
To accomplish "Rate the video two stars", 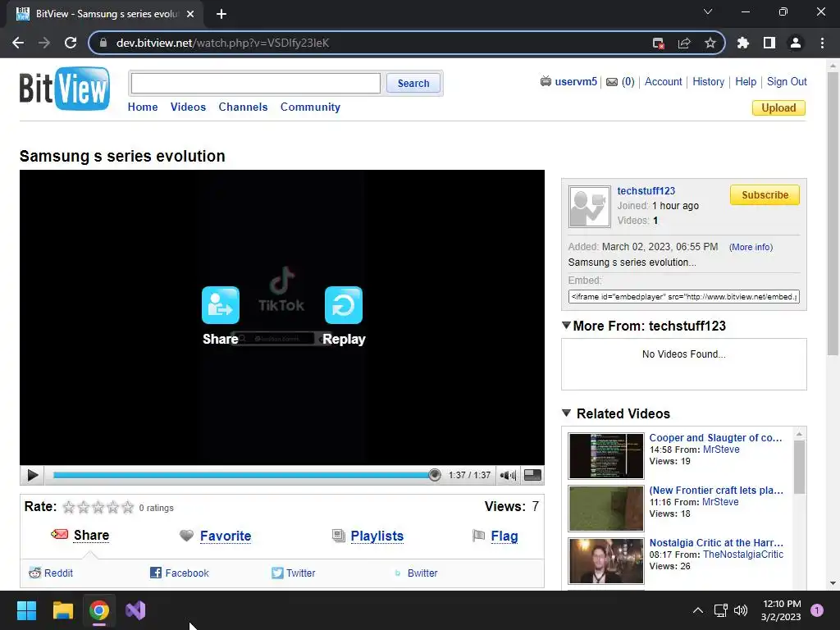I will (x=84, y=507).
